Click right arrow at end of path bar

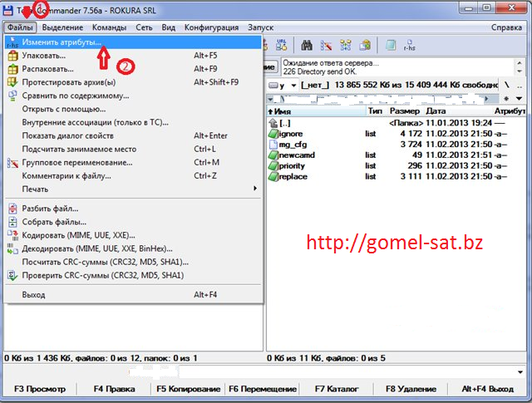pos(487,99)
